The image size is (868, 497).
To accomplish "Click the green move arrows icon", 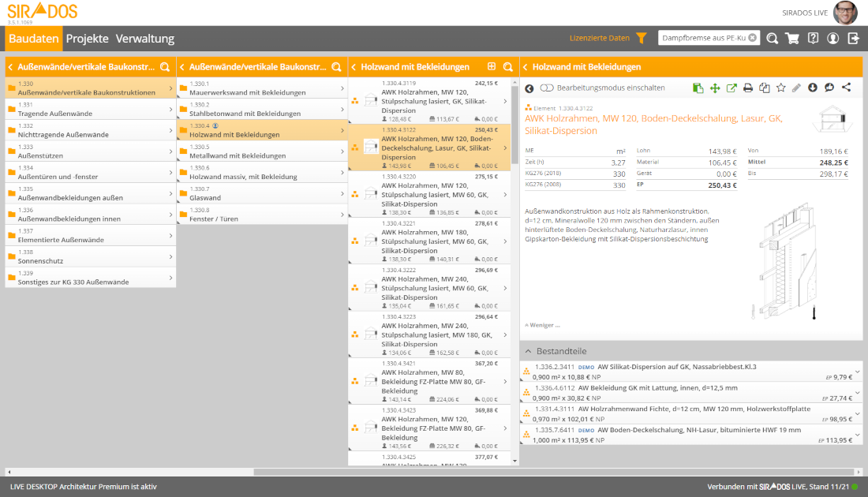I will pyautogui.click(x=715, y=88).
